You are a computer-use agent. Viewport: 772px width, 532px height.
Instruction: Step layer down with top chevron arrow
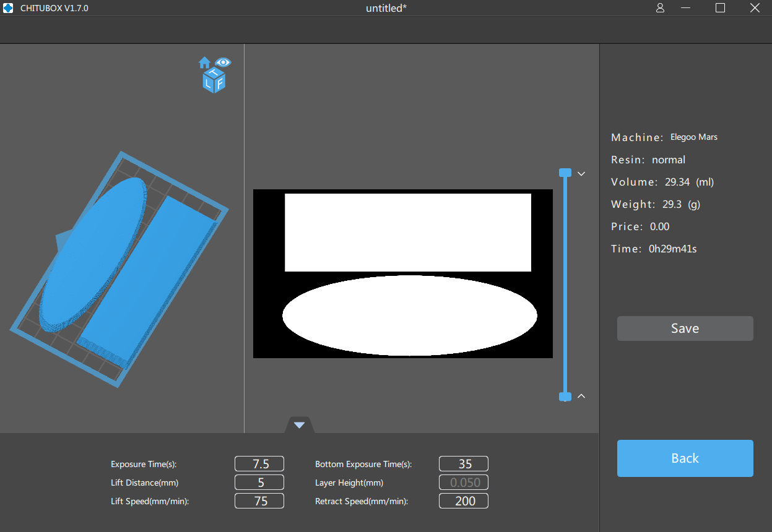pyautogui.click(x=581, y=174)
